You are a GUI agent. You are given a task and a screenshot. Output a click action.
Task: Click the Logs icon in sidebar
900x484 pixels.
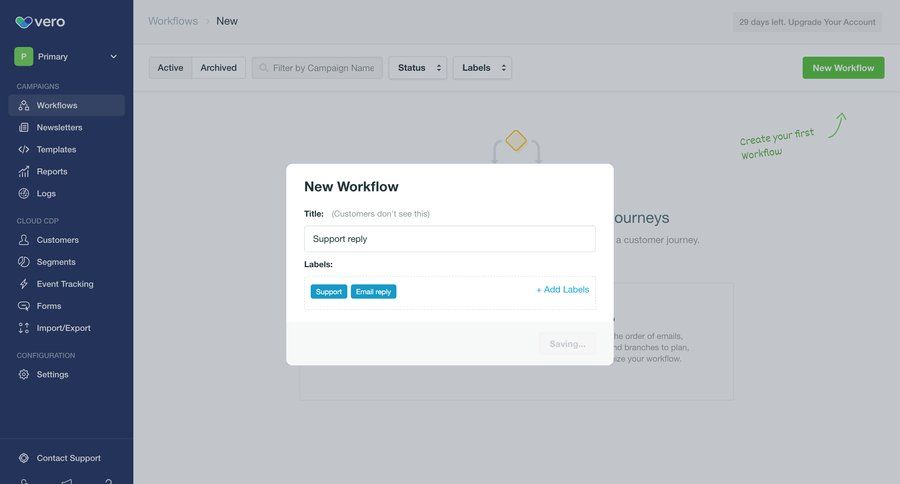click(x=24, y=193)
